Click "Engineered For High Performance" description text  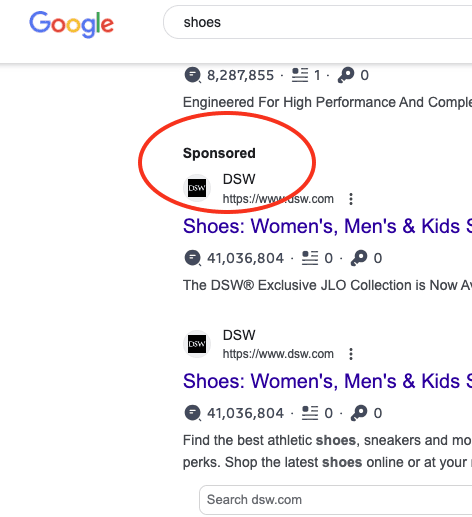pos(327,102)
